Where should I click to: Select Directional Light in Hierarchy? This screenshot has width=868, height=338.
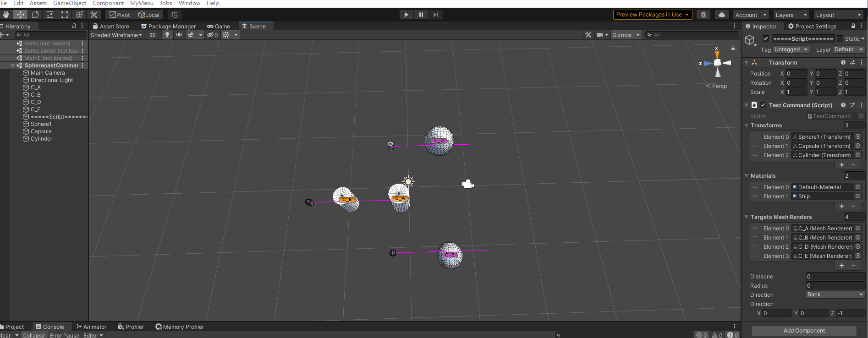click(52, 80)
